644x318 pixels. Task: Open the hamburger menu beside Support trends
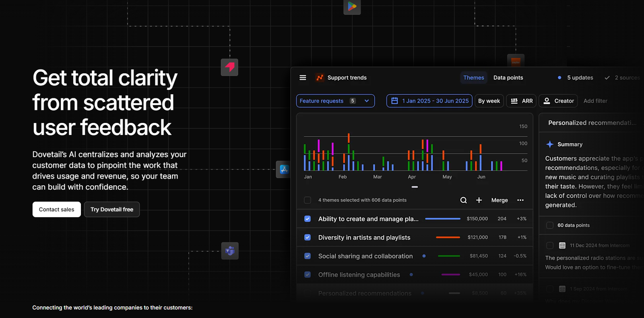tap(303, 77)
